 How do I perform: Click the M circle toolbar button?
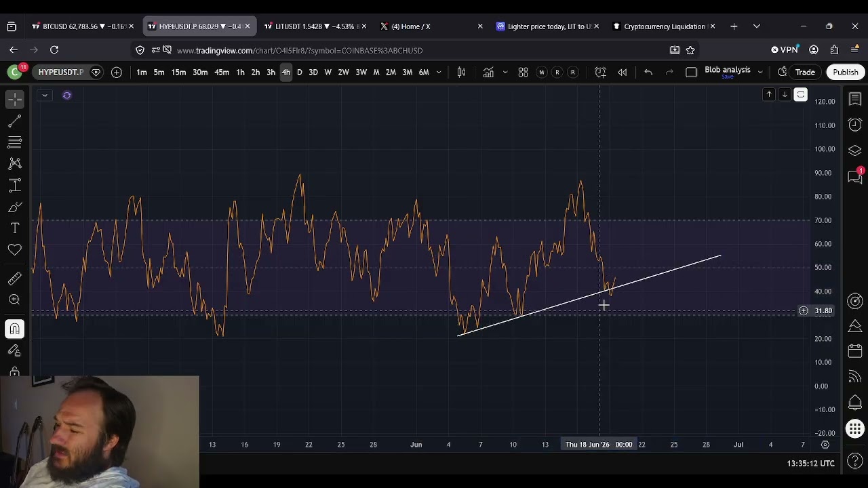pos(541,72)
